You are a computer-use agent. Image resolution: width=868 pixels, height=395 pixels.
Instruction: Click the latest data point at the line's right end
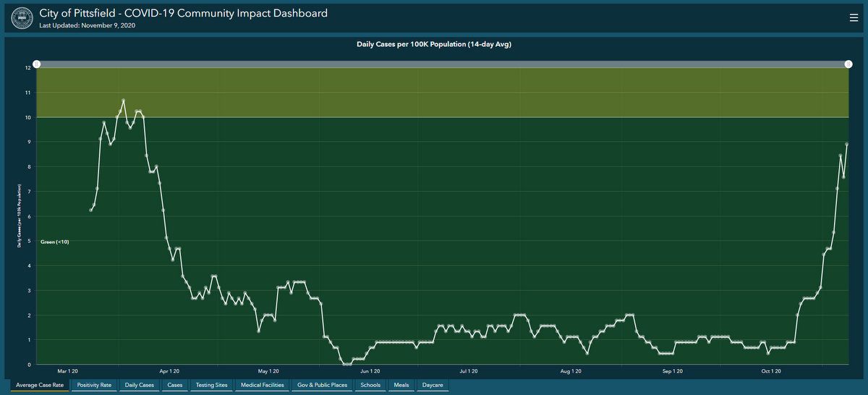[846, 144]
